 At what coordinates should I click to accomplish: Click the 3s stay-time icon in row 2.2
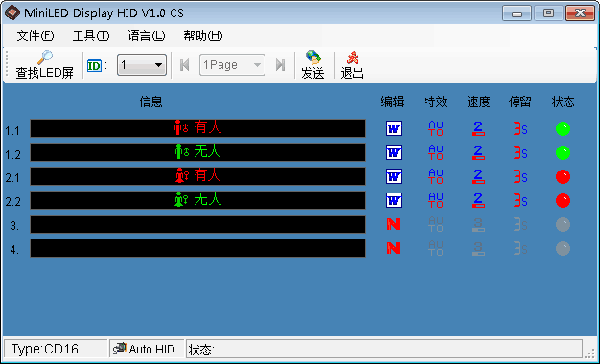520,200
